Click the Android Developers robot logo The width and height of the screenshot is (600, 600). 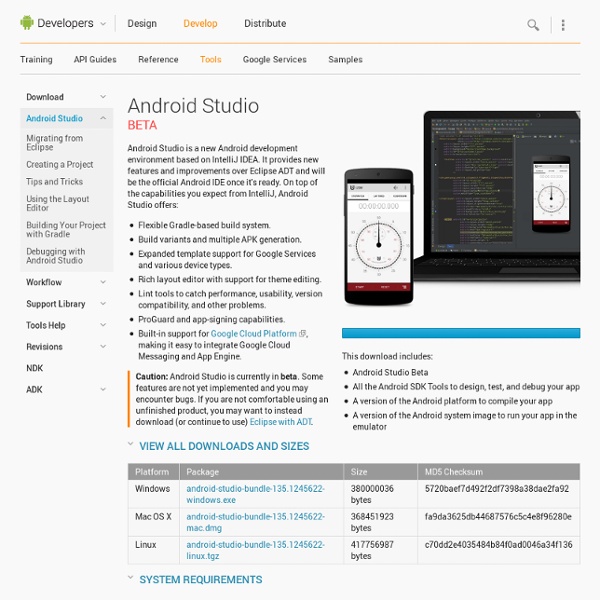(27, 23)
